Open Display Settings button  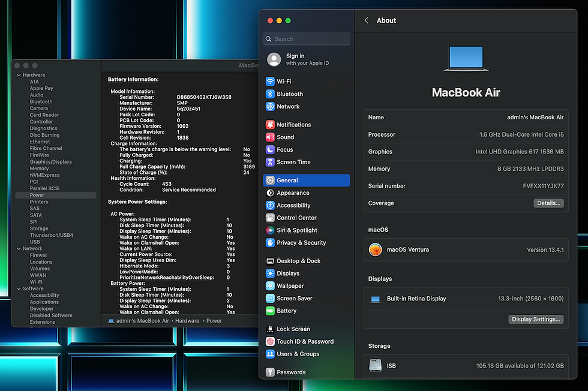[x=535, y=320]
